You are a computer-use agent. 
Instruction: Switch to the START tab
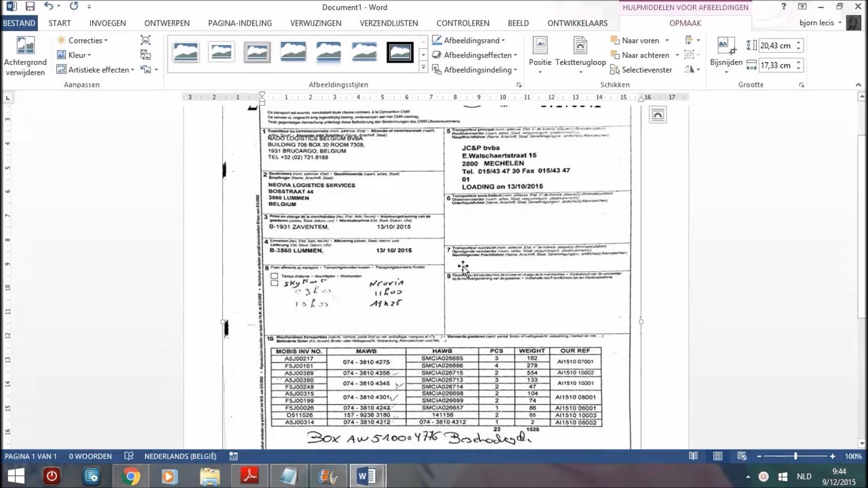point(60,23)
